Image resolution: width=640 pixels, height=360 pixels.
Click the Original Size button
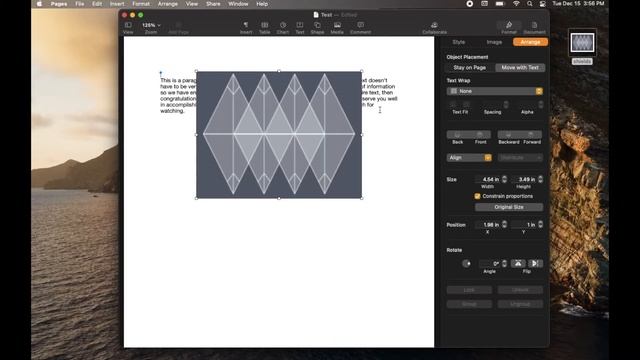point(509,207)
